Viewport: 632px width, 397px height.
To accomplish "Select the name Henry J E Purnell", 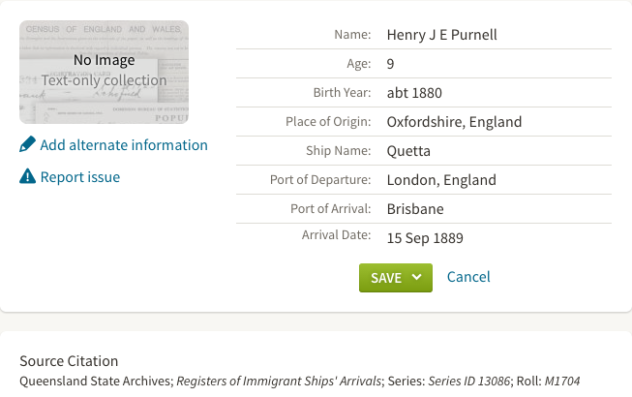I will pos(442,35).
